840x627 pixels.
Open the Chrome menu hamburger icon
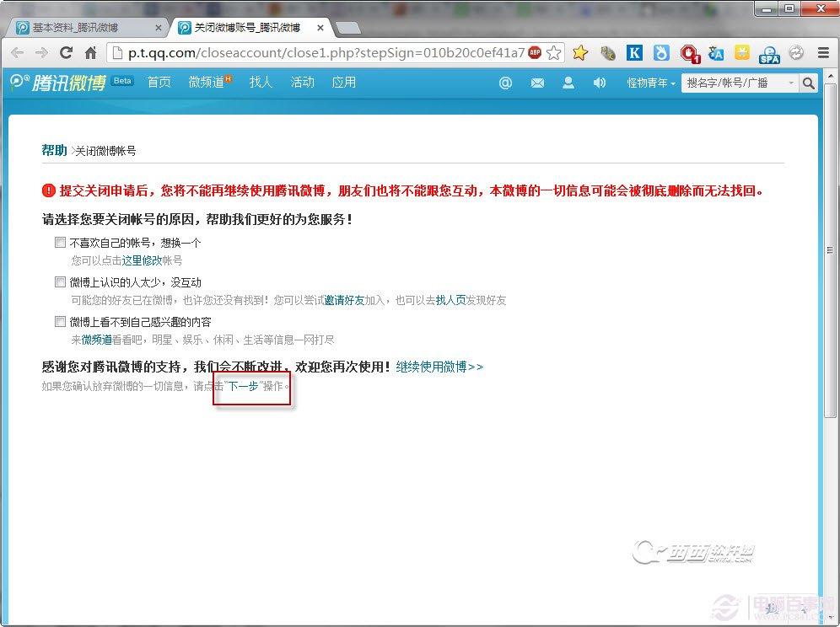823,52
